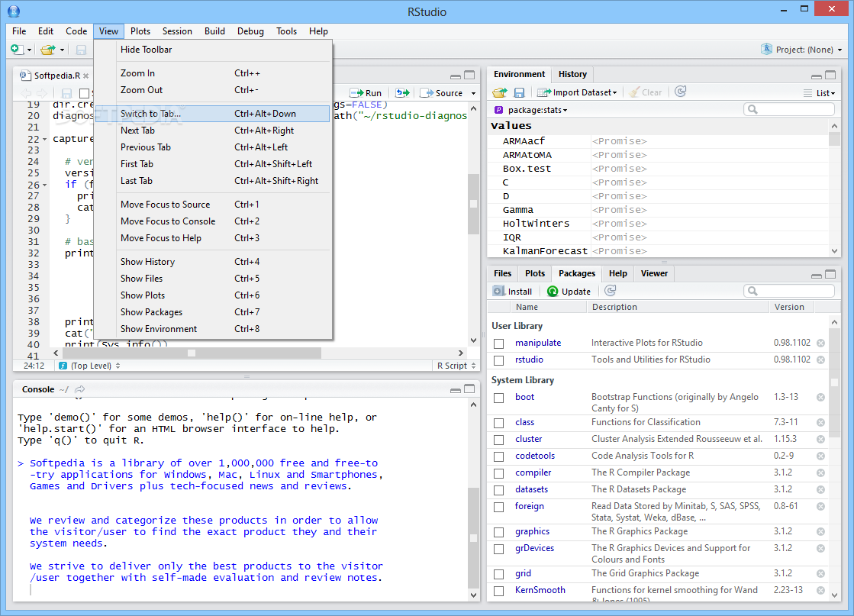Screen dimensions: 854x616
Task: Remove the rstudio package with its X icon
Action: click(x=820, y=360)
